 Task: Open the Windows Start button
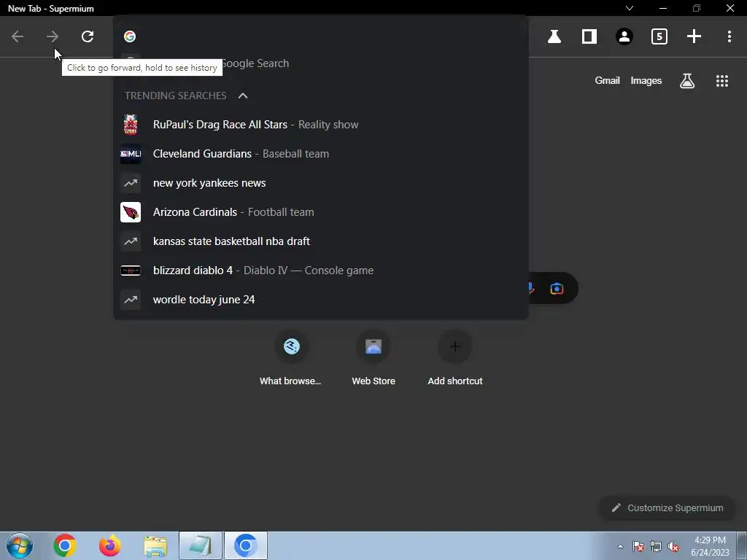coord(20,545)
